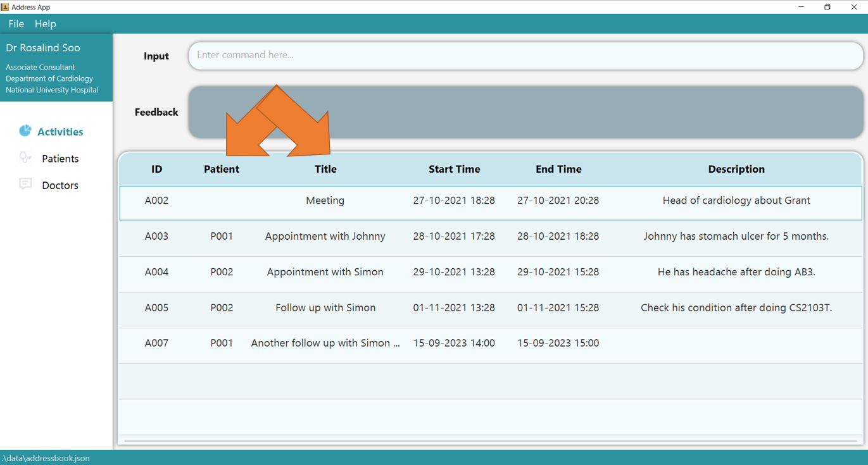Image resolution: width=868 pixels, height=465 pixels.
Task: Open the Help menu
Action: tap(45, 24)
